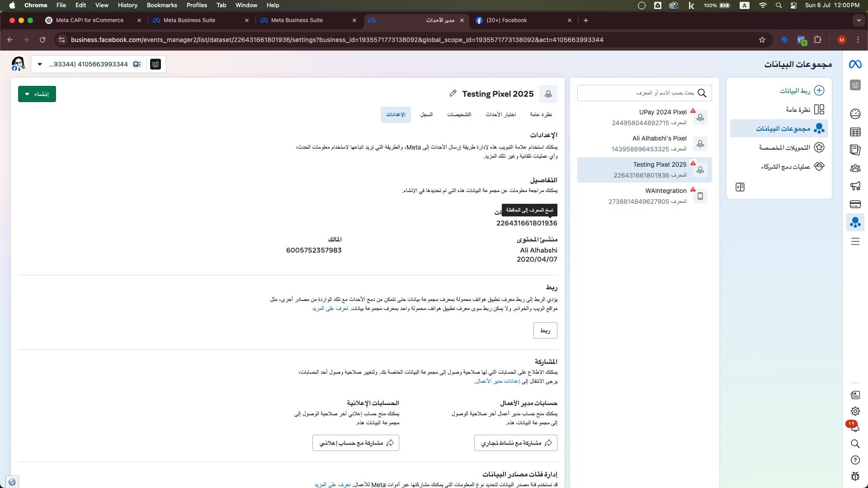Open the megaphone ads icon in right rail
Image resolution: width=868 pixels, height=488 pixels.
pos(855,186)
